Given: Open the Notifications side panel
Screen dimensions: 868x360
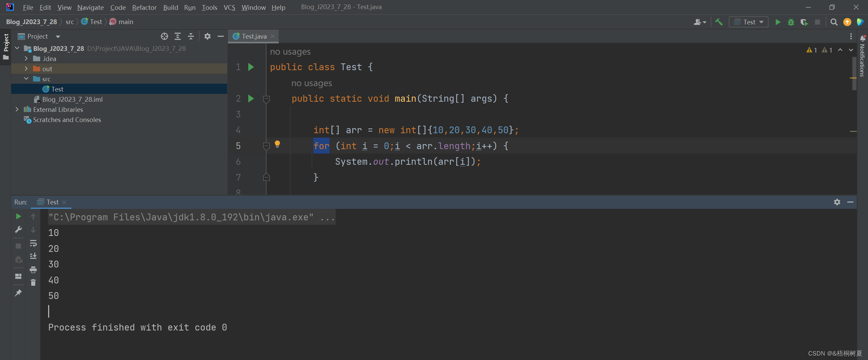Looking at the screenshot, I should [x=862, y=56].
